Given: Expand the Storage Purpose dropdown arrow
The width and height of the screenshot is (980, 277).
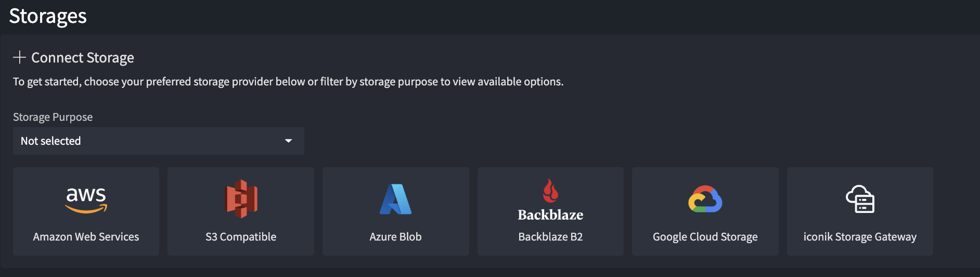Looking at the screenshot, I should (289, 141).
